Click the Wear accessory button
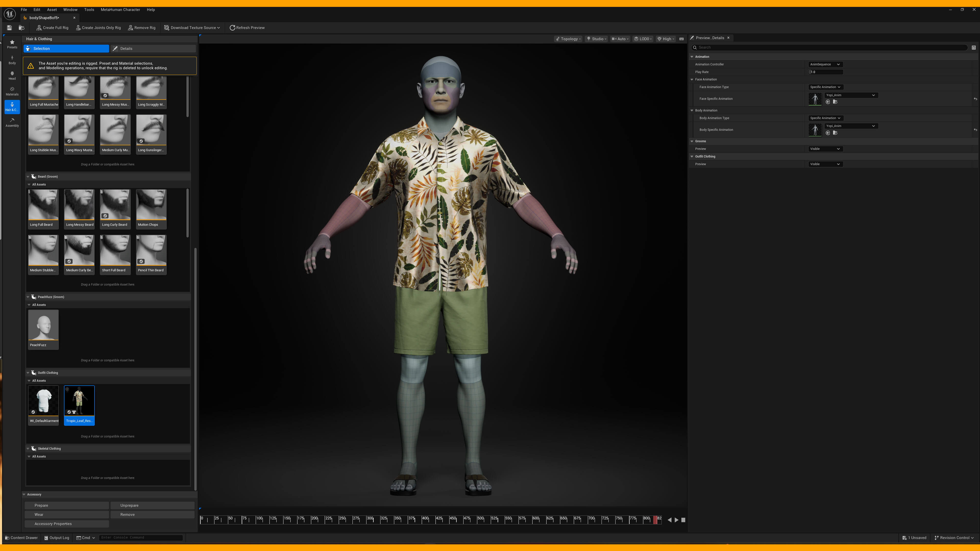 click(x=67, y=515)
